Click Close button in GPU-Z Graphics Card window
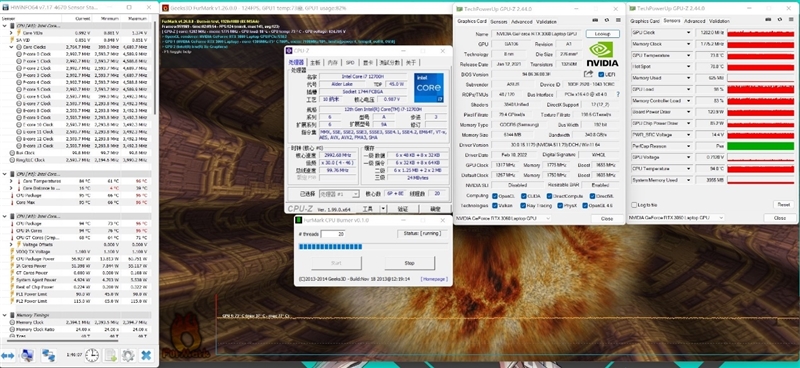 coord(607,218)
